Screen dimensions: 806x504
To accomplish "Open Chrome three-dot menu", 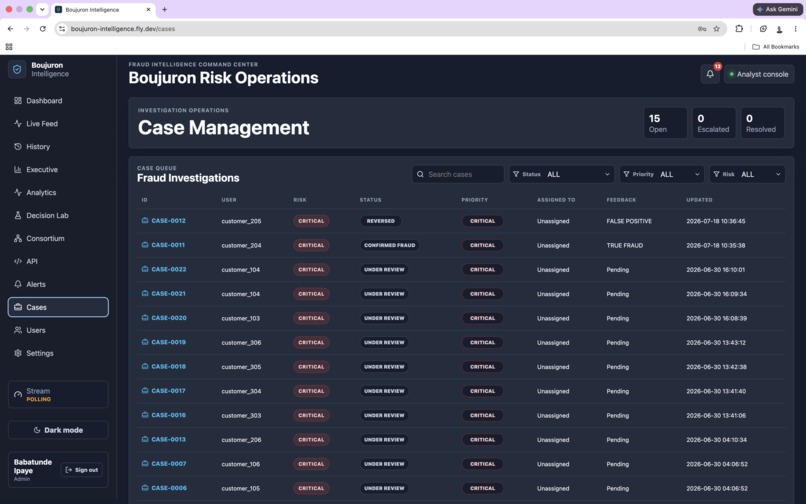I will (795, 29).
